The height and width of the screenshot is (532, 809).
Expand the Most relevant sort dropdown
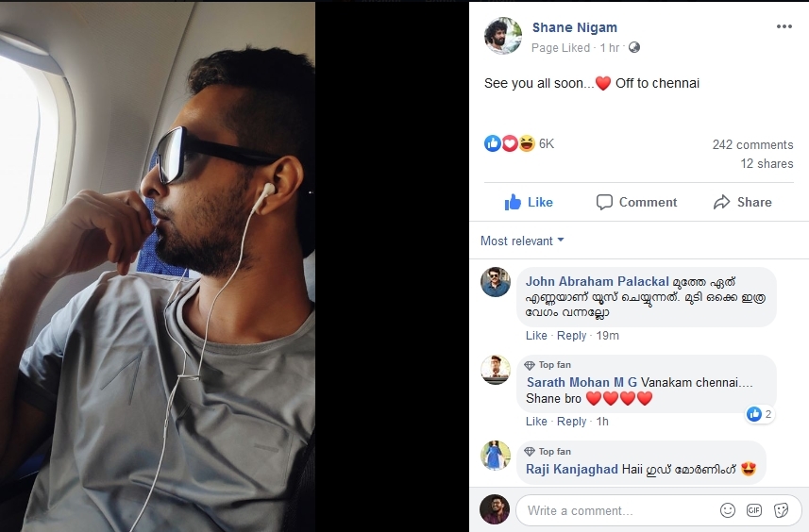522,241
